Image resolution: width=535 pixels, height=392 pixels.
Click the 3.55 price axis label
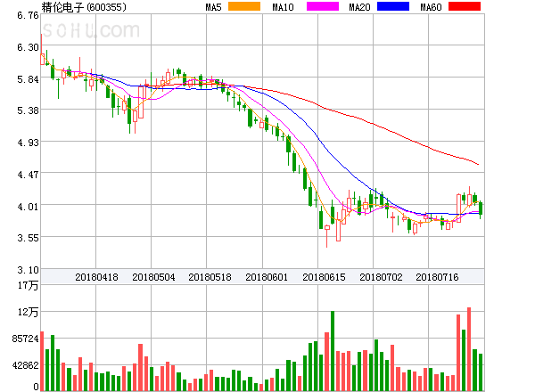pyautogui.click(x=28, y=238)
